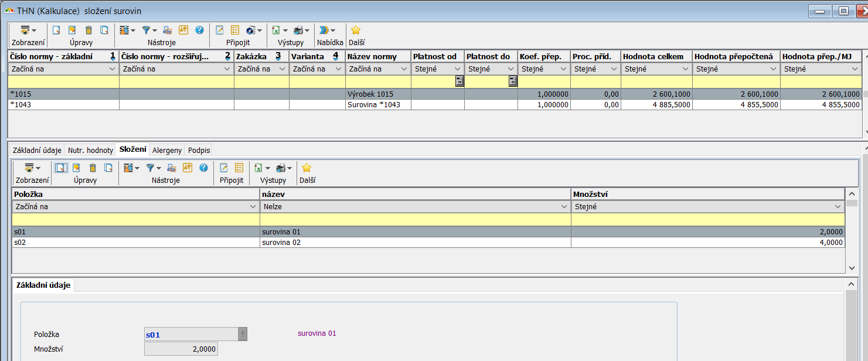Click the blue help question mark in top toolbar

click(x=199, y=30)
